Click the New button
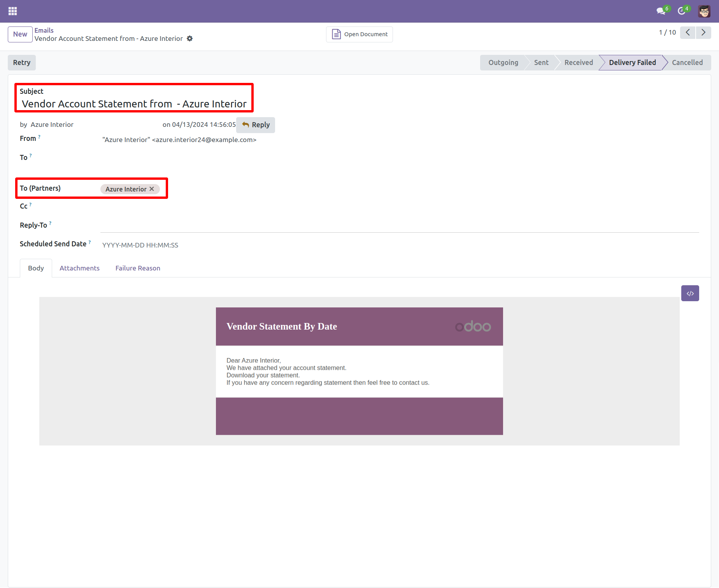719x588 pixels. (x=20, y=34)
